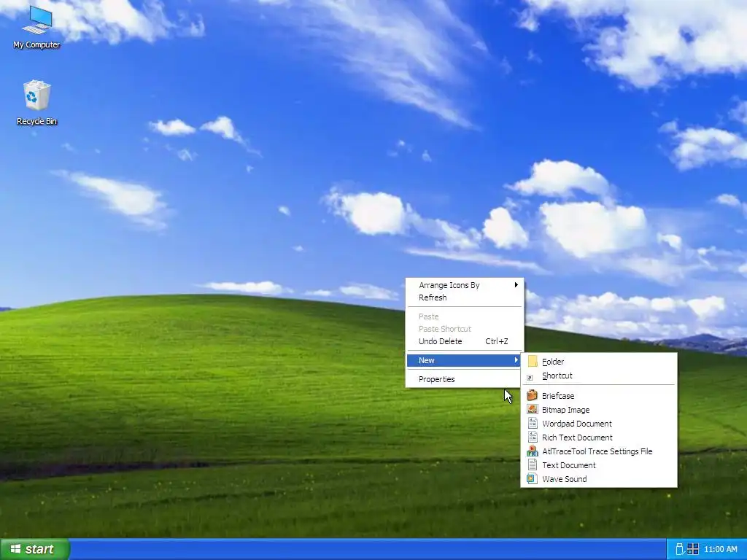Click the Wordpad Document icon

pyautogui.click(x=532, y=424)
